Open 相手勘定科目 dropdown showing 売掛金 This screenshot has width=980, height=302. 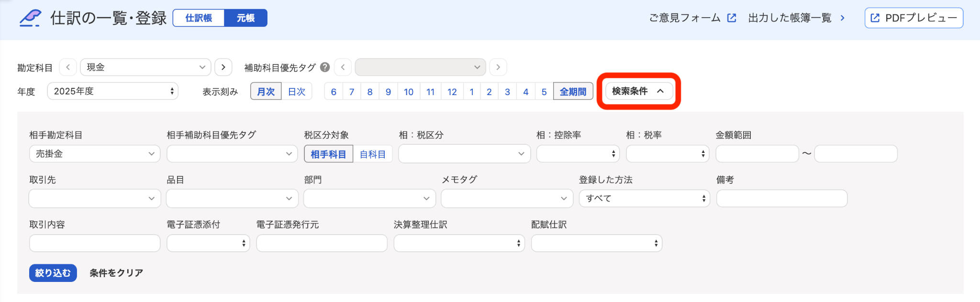tap(95, 154)
